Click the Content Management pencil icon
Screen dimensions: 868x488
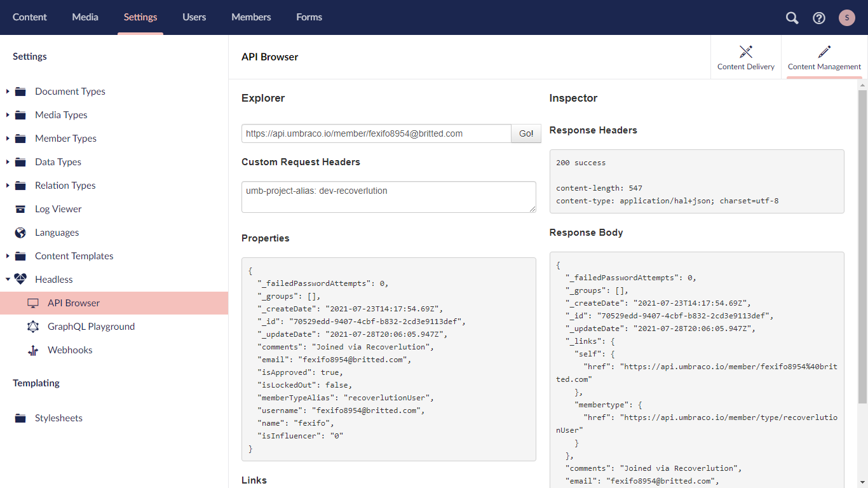point(824,51)
